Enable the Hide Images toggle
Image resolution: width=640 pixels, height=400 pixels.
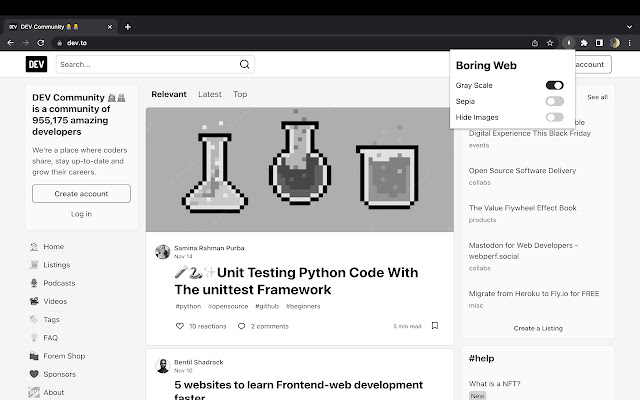click(554, 117)
